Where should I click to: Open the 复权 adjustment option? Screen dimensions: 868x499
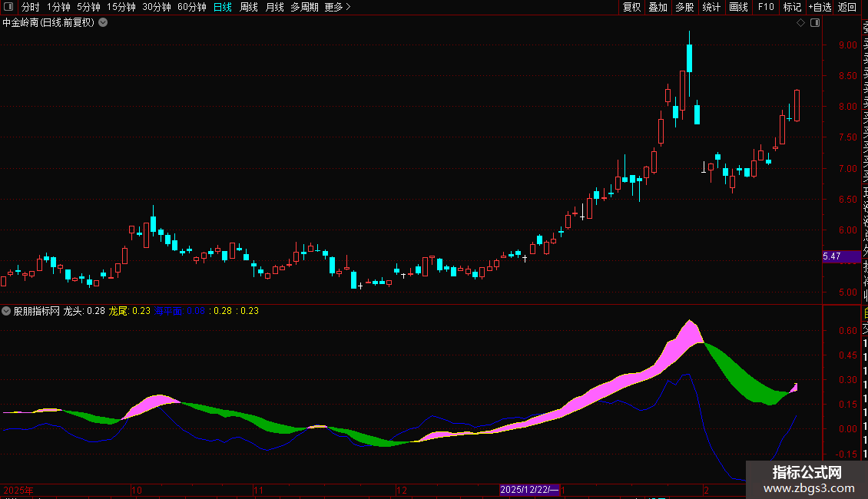[631, 7]
